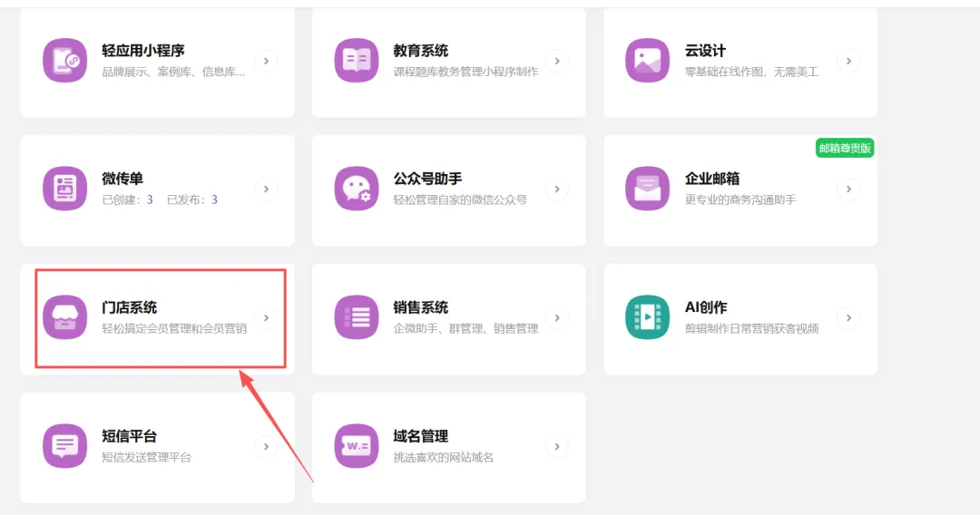Expand 轻应用小程序 with its arrow

pos(266,61)
